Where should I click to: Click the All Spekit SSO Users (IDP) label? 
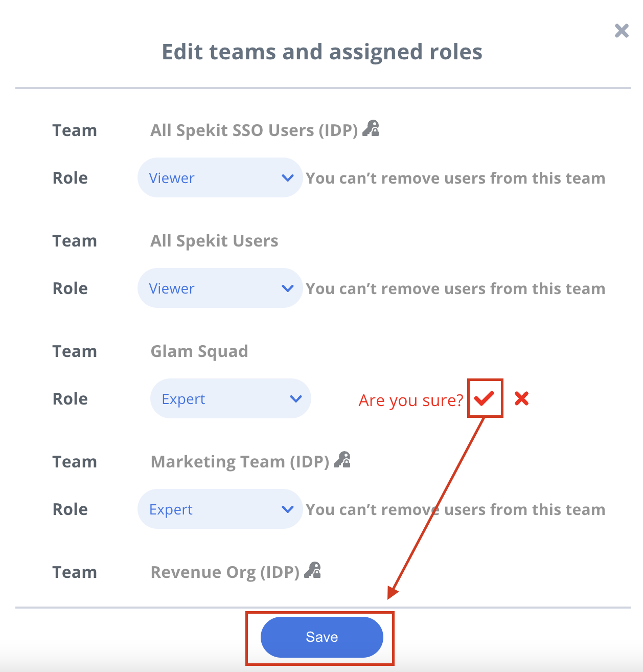coord(254,130)
